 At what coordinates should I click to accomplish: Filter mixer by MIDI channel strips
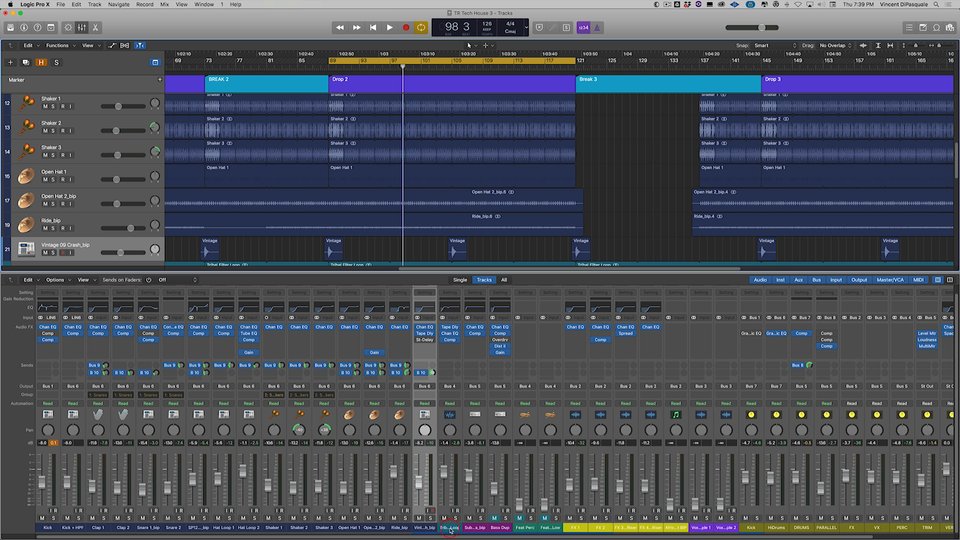pyautogui.click(x=918, y=280)
